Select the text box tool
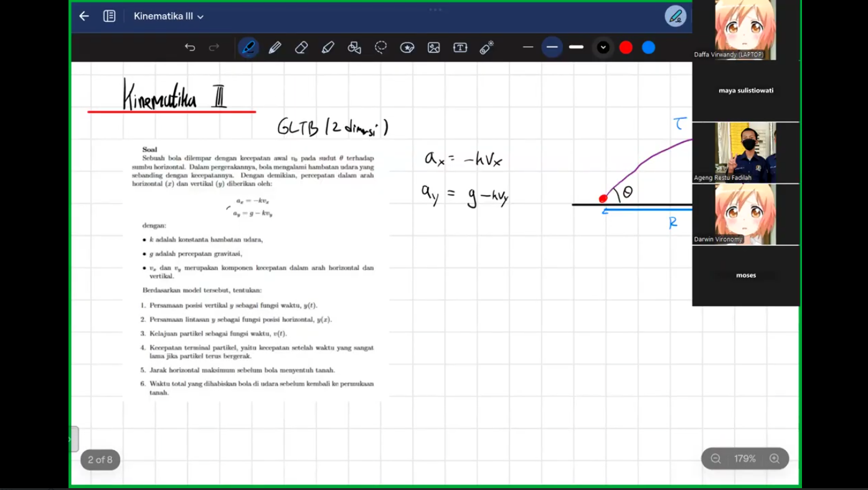Image resolution: width=868 pixels, height=490 pixels. click(x=460, y=47)
